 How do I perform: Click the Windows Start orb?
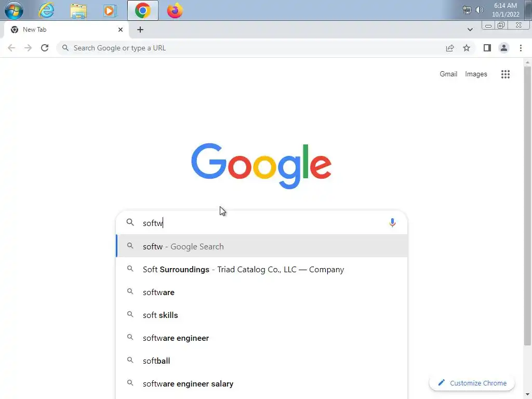point(14,10)
